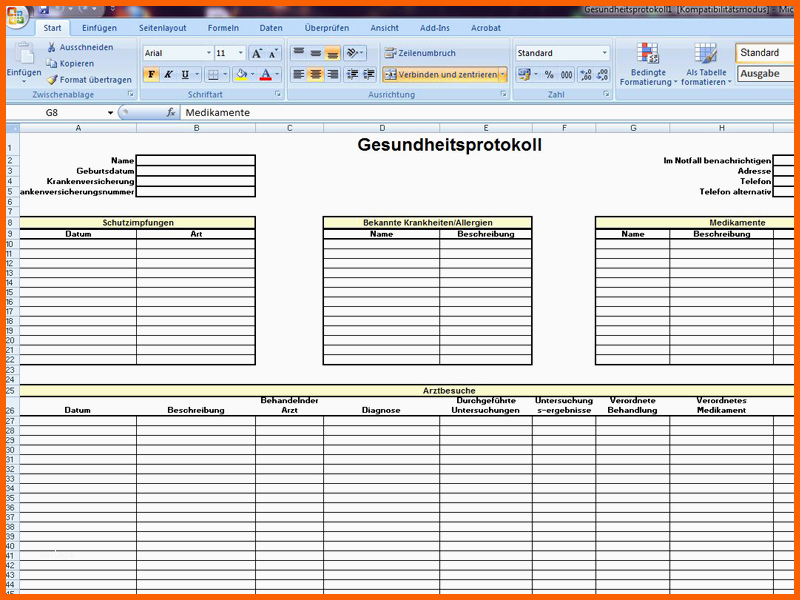Click Verbinden und zentrieren button
This screenshot has width=800, height=600.
(441, 74)
